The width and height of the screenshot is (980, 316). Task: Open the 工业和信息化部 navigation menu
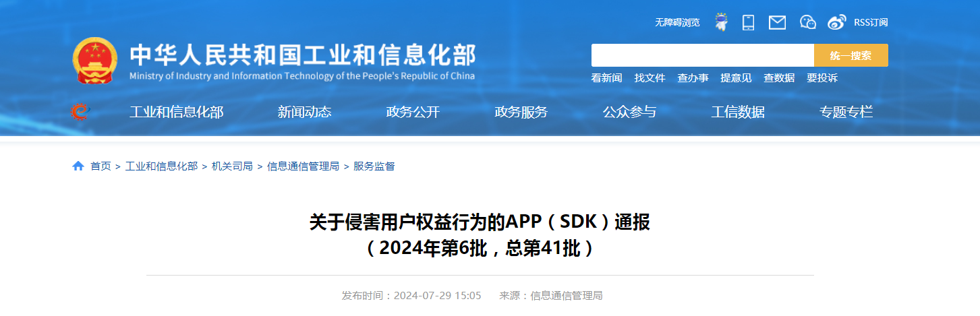(x=176, y=112)
